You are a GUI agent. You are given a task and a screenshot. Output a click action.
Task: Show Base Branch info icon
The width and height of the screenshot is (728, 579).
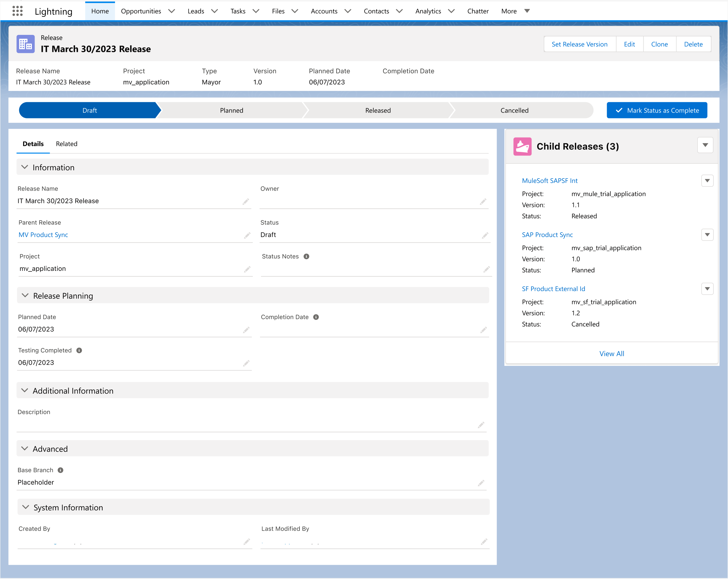(x=60, y=470)
